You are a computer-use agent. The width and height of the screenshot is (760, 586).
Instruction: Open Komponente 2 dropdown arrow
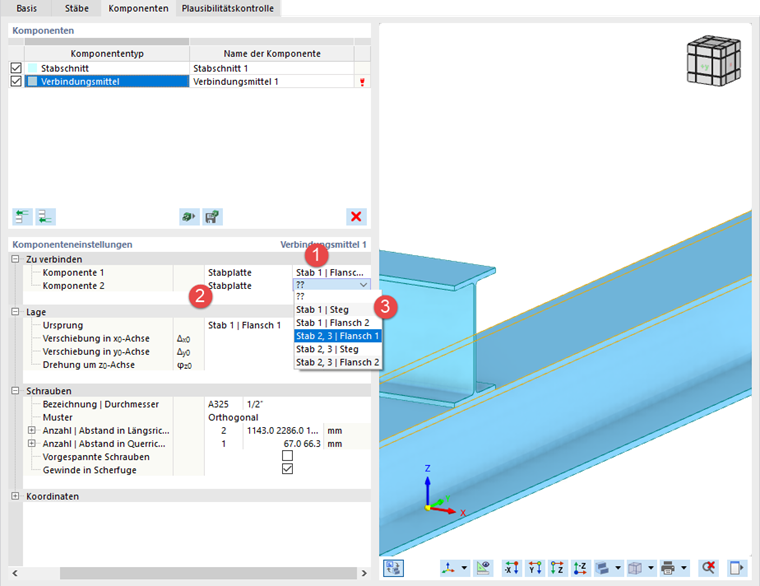pyautogui.click(x=364, y=285)
